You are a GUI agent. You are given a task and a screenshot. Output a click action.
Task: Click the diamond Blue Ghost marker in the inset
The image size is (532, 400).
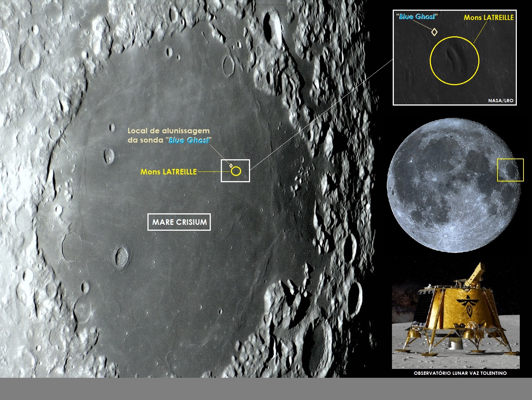point(434,32)
